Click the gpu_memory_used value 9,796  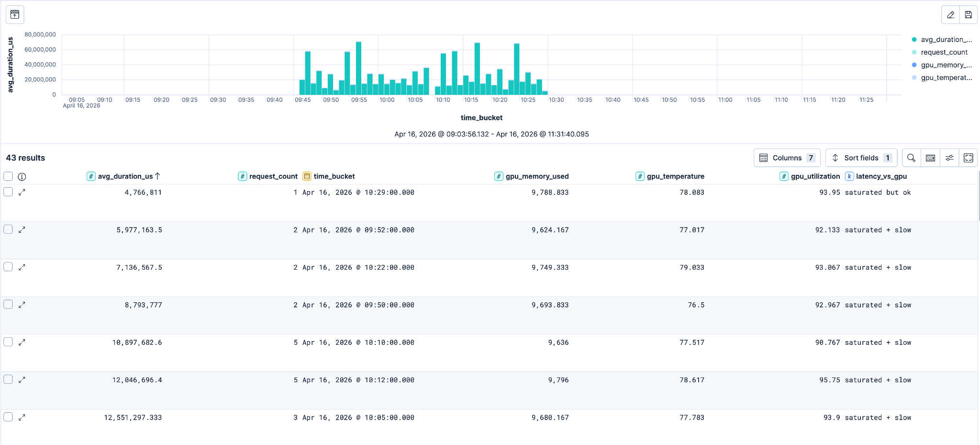(558, 380)
